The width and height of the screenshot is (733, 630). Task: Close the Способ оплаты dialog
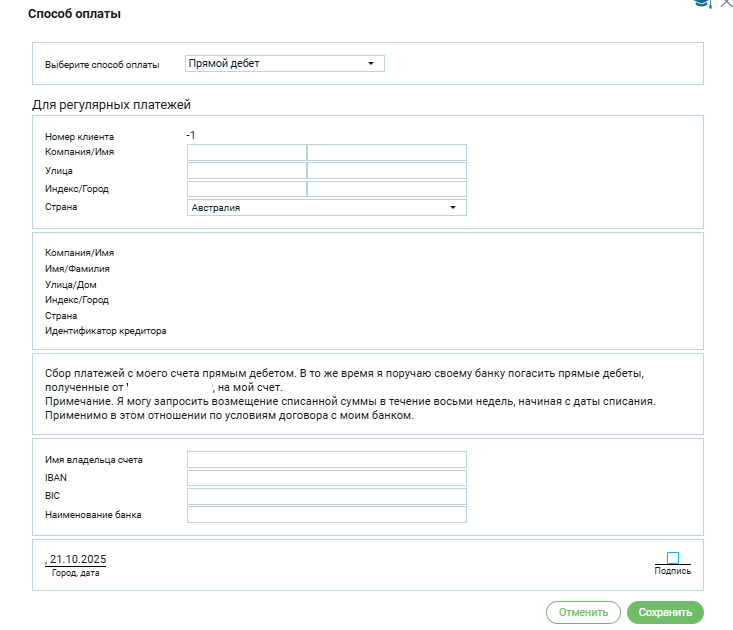coord(726,4)
